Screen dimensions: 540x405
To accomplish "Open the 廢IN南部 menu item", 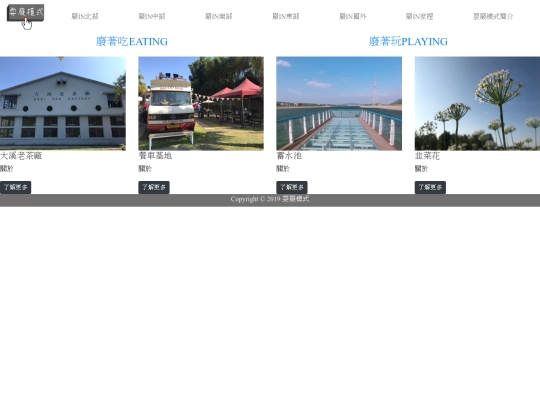I will tap(219, 16).
